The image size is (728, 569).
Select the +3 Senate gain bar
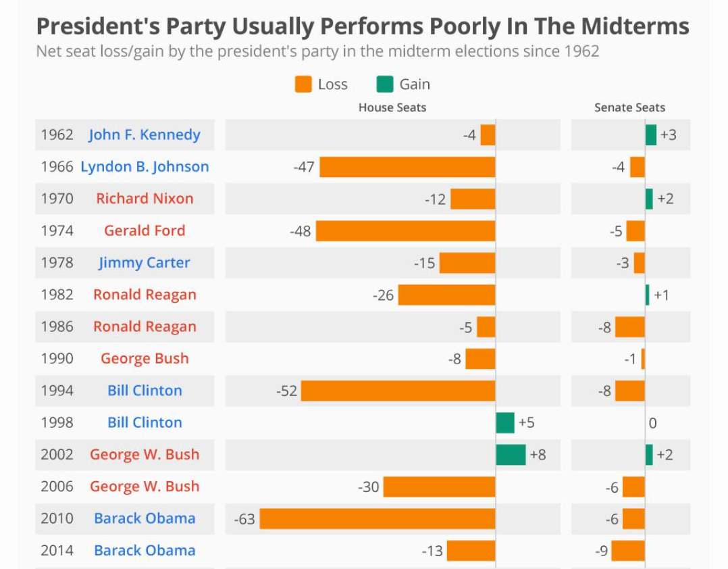tap(651, 135)
